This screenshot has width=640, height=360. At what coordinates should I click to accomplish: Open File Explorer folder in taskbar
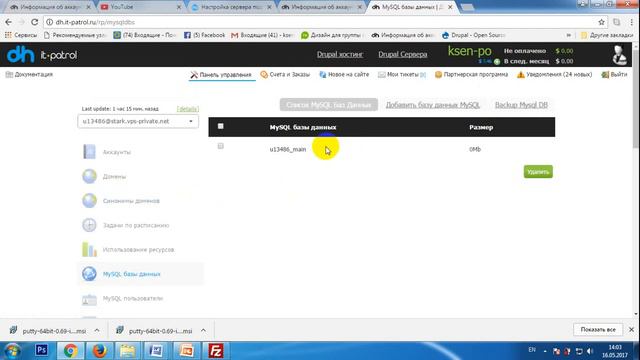click(128, 351)
